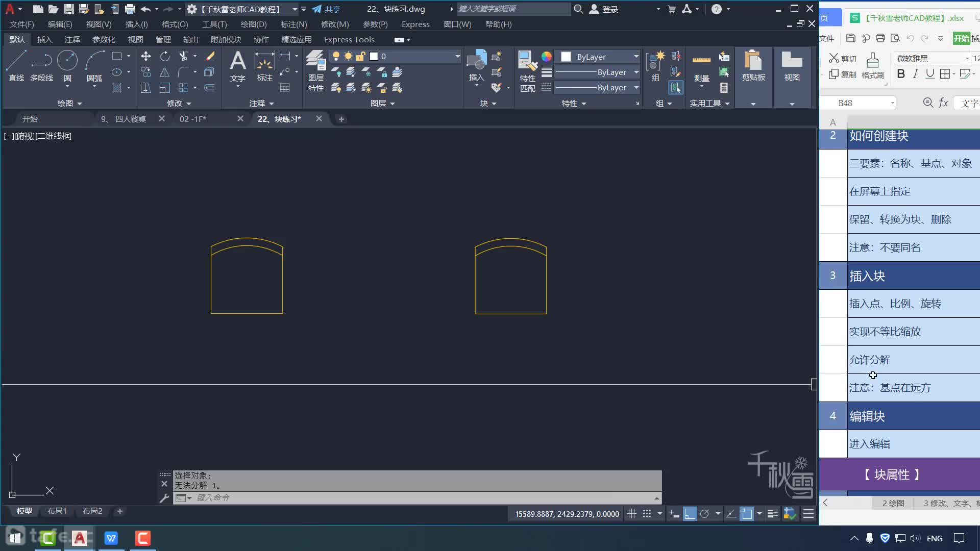
Task: Click the Scale tool icon
Action: (x=164, y=88)
